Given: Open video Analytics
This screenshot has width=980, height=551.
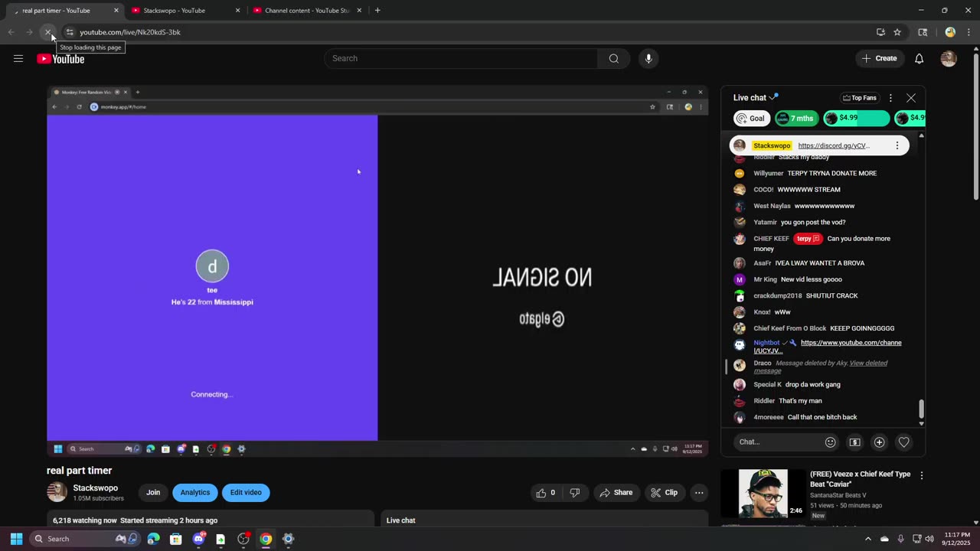Looking at the screenshot, I should click(194, 493).
